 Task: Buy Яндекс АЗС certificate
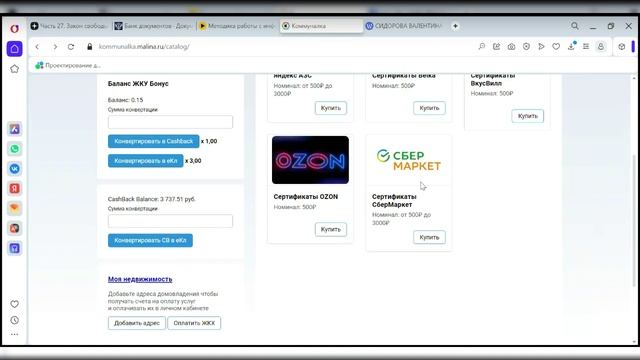coord(331,108)
